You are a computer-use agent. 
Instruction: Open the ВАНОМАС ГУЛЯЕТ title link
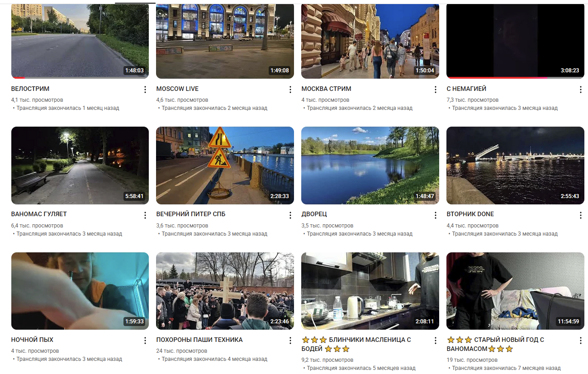39,214
